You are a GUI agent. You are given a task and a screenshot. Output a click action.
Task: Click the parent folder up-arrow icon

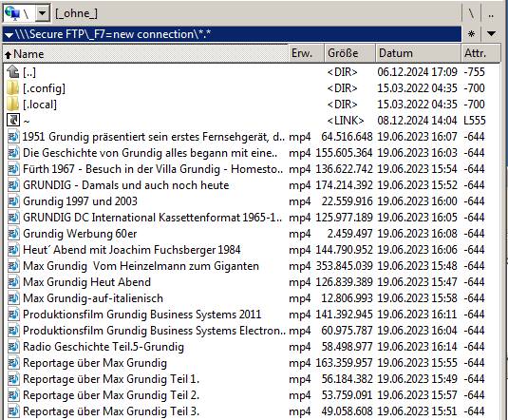pos(13,71)
